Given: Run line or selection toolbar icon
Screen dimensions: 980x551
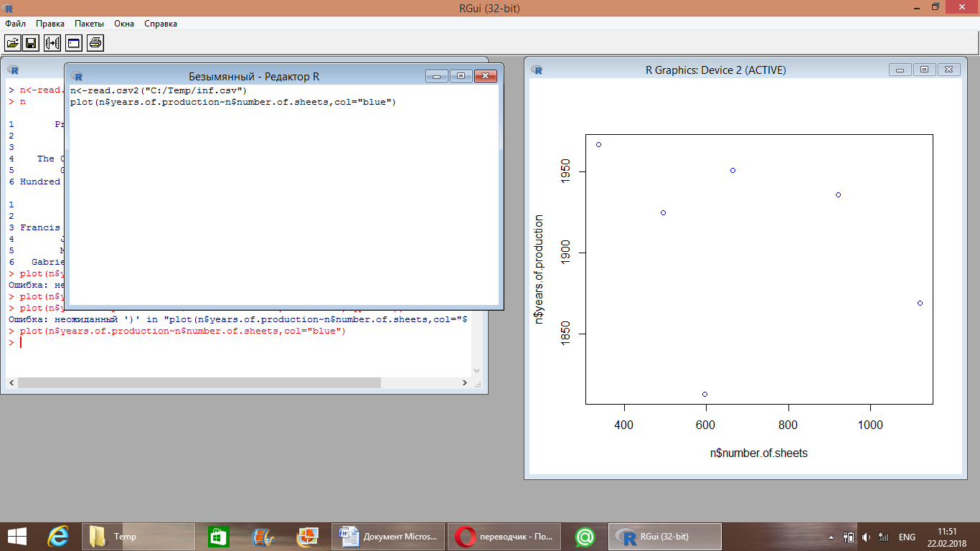Looking at the screenshot, I should click(52, 44).
